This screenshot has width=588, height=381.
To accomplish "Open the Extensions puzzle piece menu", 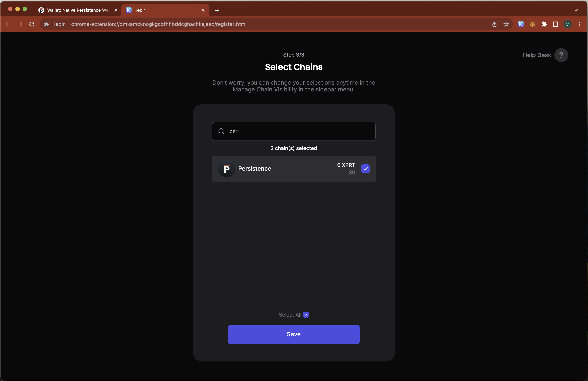I will [544, 24].
